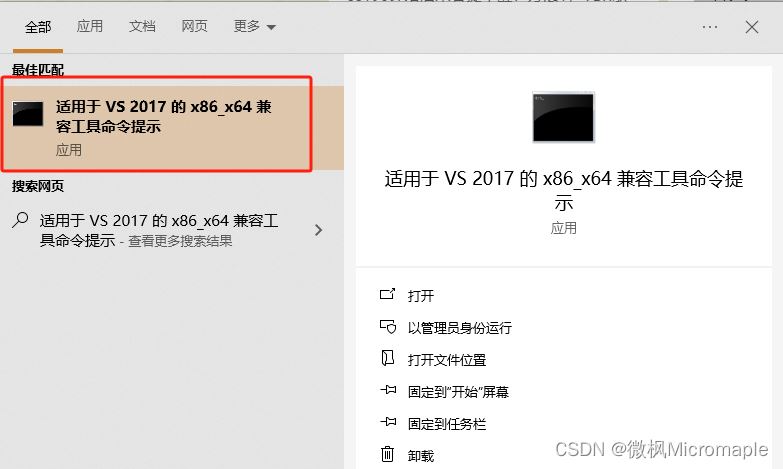Expand the 更多 dropdown tab

pyautogui.click(x=255, y=26)
